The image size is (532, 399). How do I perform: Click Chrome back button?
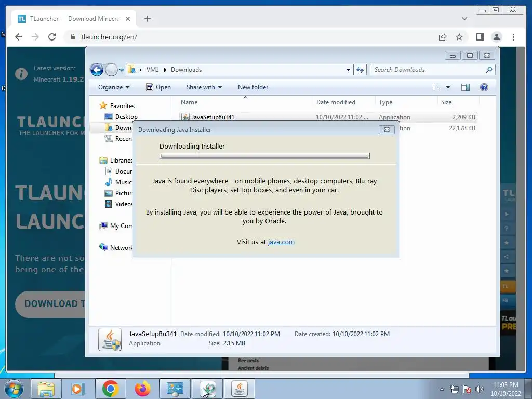19,37
